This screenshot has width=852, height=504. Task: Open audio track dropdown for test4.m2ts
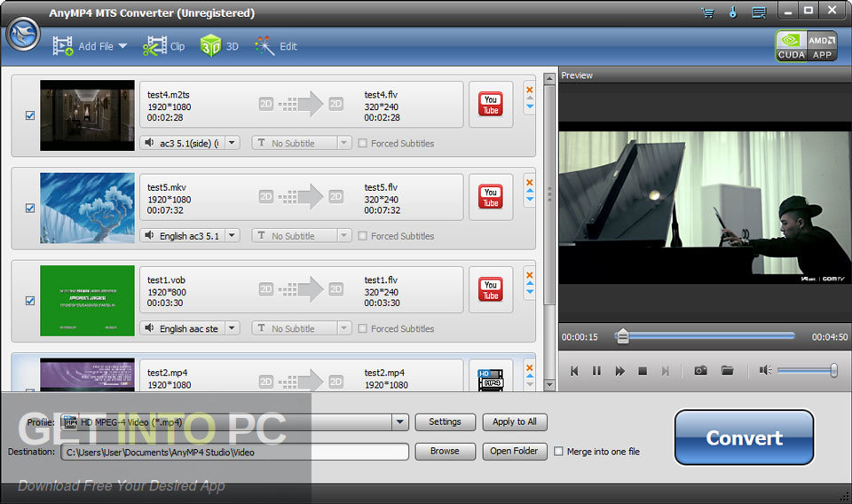point(232,143)
